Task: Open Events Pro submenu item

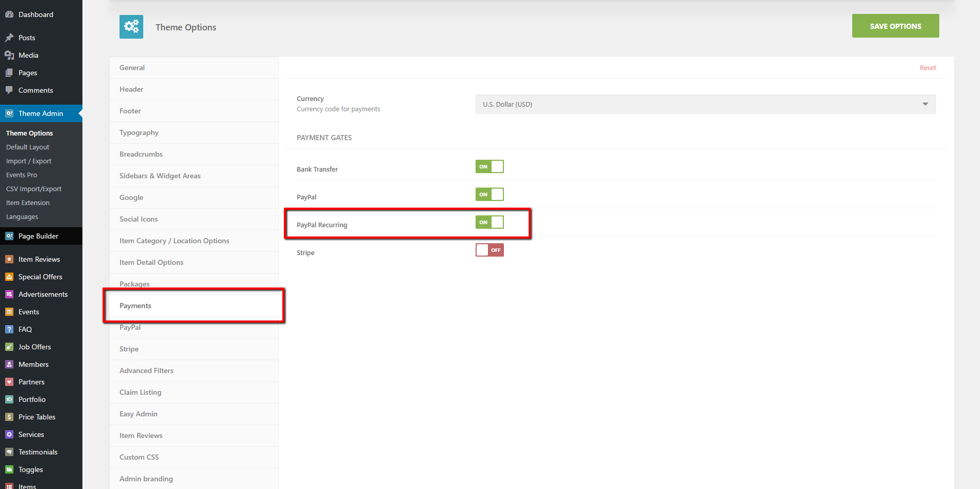Action: pyautogui.click(x=22, y=175)
